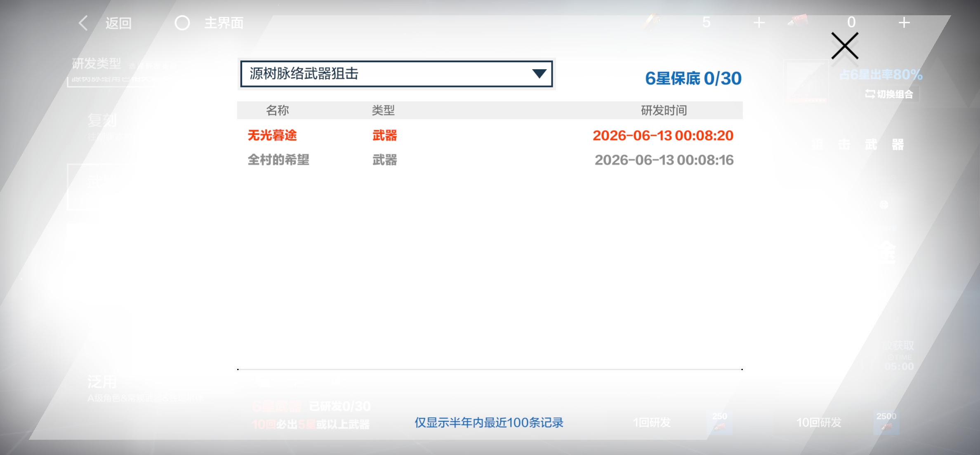Image resolution: width=980 pixels, height=455 pixels.
Task: Click the 切换组合 switch button
Action: [x=889, y=94]
